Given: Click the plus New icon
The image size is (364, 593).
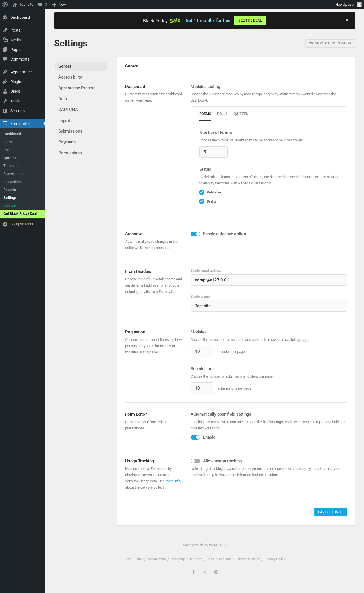Looking at the screenshot, I should 54,5.
